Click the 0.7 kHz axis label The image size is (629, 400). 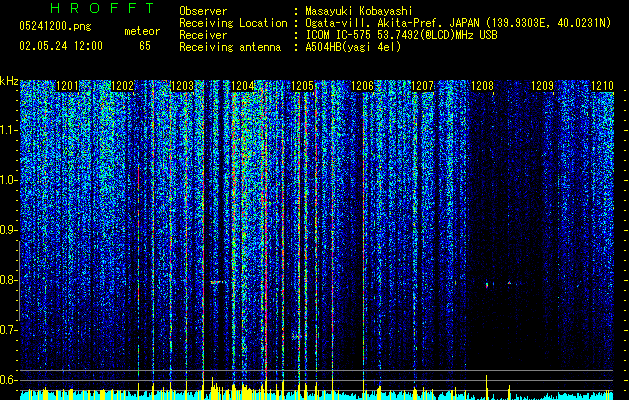(x=9, y=330)
